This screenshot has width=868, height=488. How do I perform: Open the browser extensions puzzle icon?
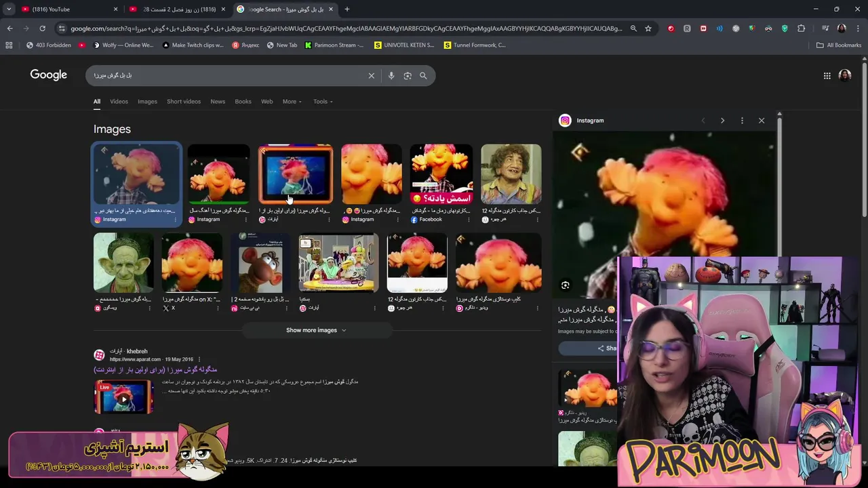pos(802,28)
